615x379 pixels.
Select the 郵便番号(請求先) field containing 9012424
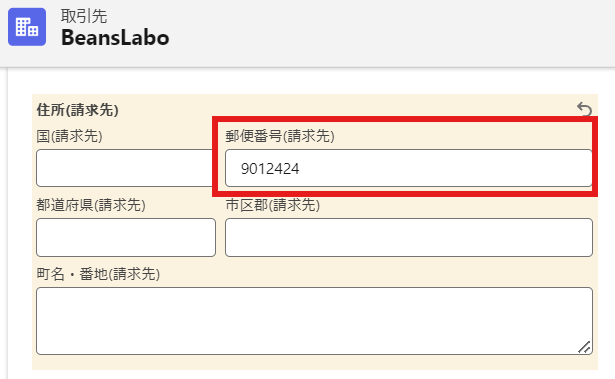(409, 168)
